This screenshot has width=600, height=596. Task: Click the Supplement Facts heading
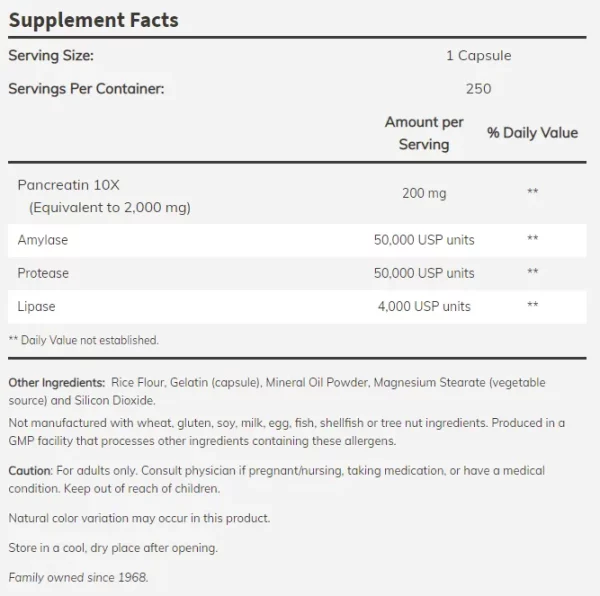[93, 20]
